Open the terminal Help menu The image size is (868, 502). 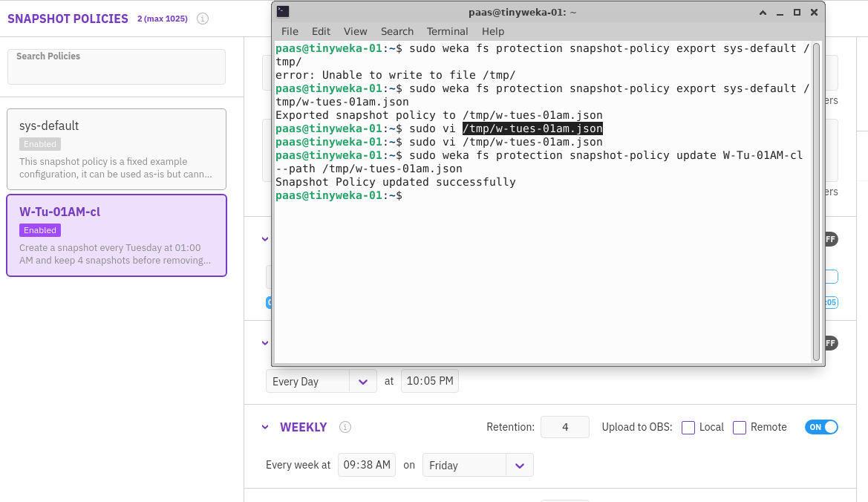(x=493, y=31)
